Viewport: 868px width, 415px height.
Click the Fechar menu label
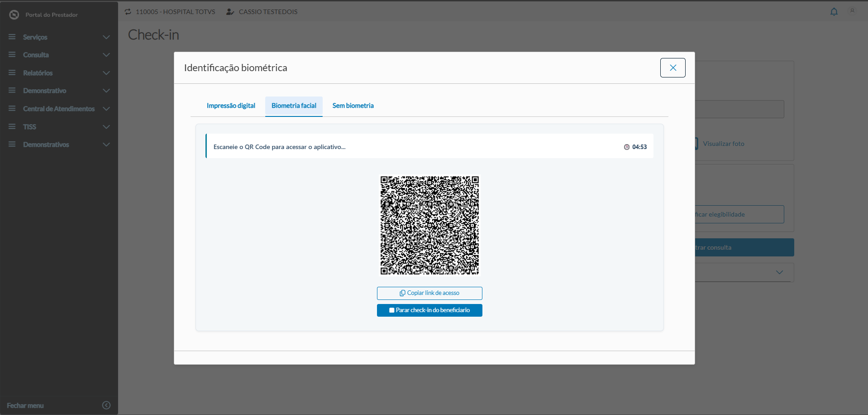[25, 405]
